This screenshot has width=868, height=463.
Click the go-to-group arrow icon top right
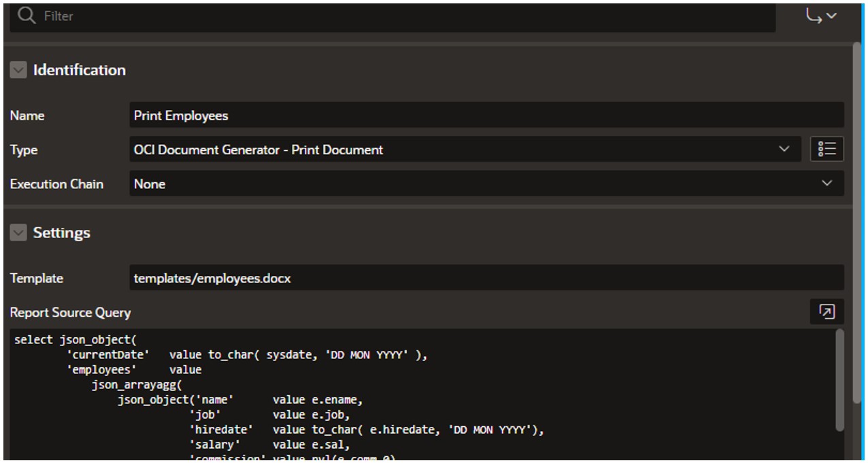click(816, 15)
